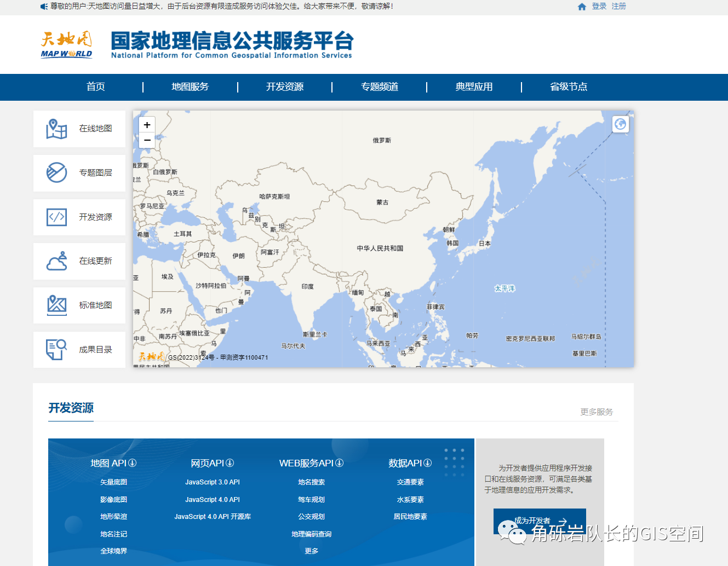Click the globe icon on the map corner
The width and height of the screenshot is (728, 566).
point(620,124)
